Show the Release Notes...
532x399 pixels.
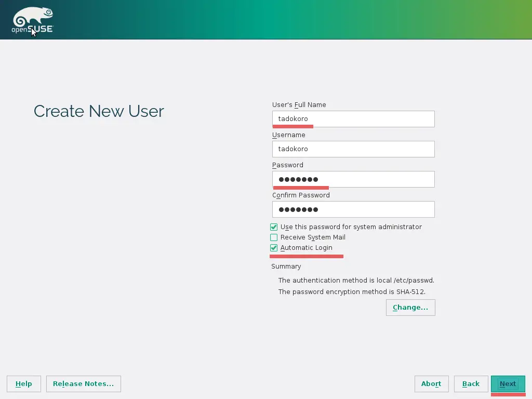[x=84, y=384]
